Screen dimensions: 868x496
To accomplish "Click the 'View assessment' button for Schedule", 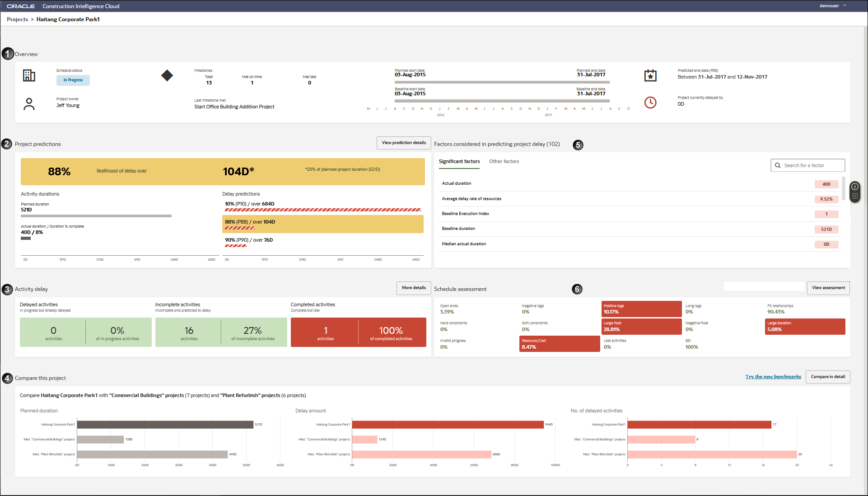I will pos(828,288).
